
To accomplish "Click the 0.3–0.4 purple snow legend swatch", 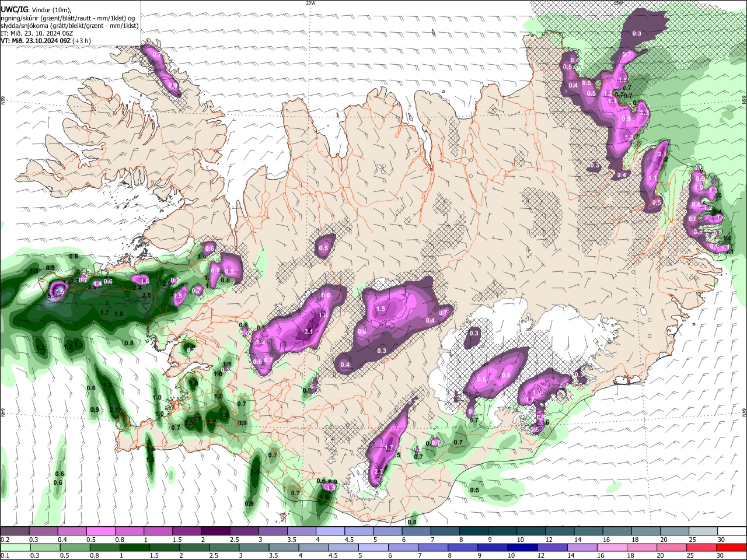I will pyautogui.click(x=43, y=531).
